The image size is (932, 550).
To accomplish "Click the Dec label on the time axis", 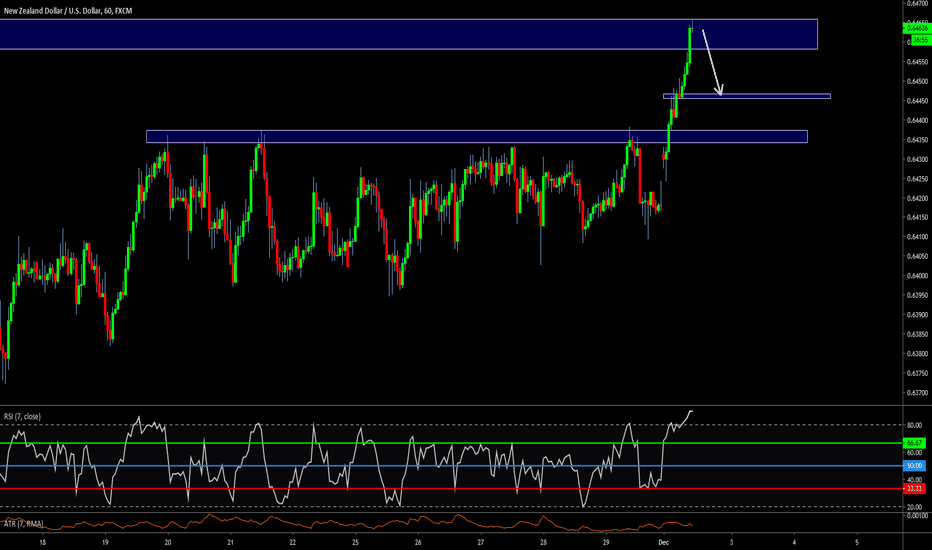I will (664, 542).
